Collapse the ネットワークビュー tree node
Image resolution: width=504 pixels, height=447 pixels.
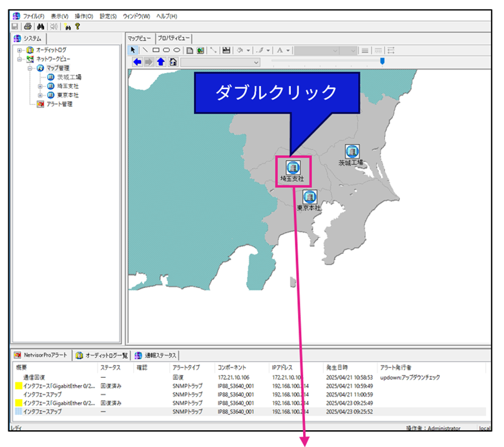[x=20, y=59]
